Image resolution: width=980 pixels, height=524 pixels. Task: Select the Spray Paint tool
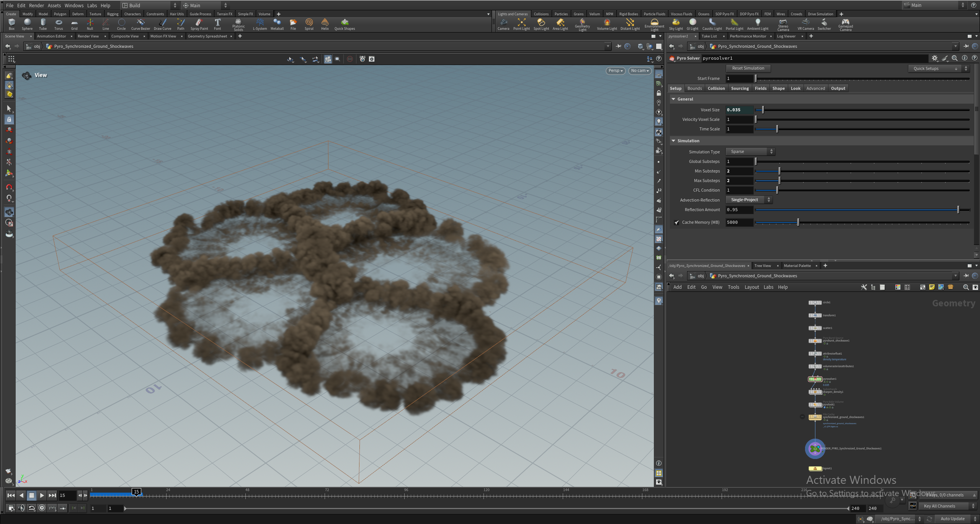(199, 24)
